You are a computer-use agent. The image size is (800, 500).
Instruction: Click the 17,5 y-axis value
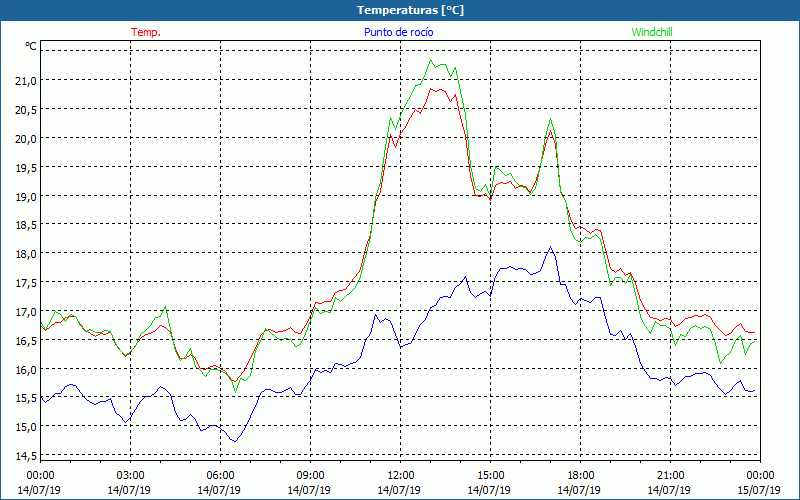26,282
